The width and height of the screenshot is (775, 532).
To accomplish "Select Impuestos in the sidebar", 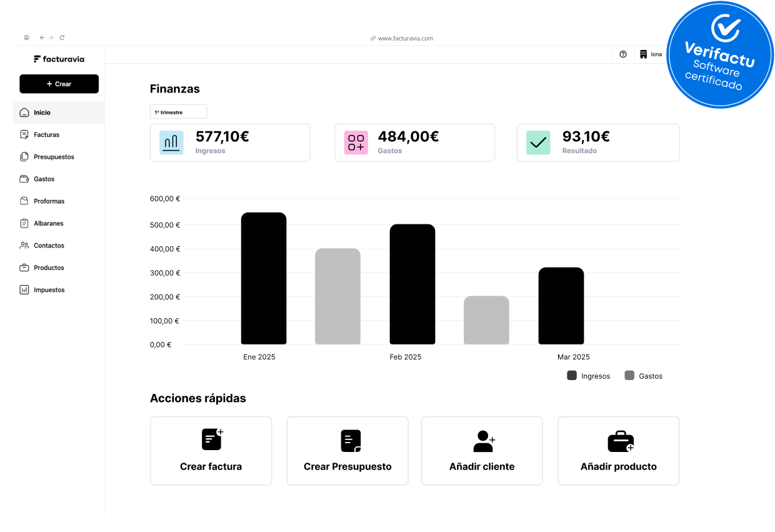I will point(49,290).
